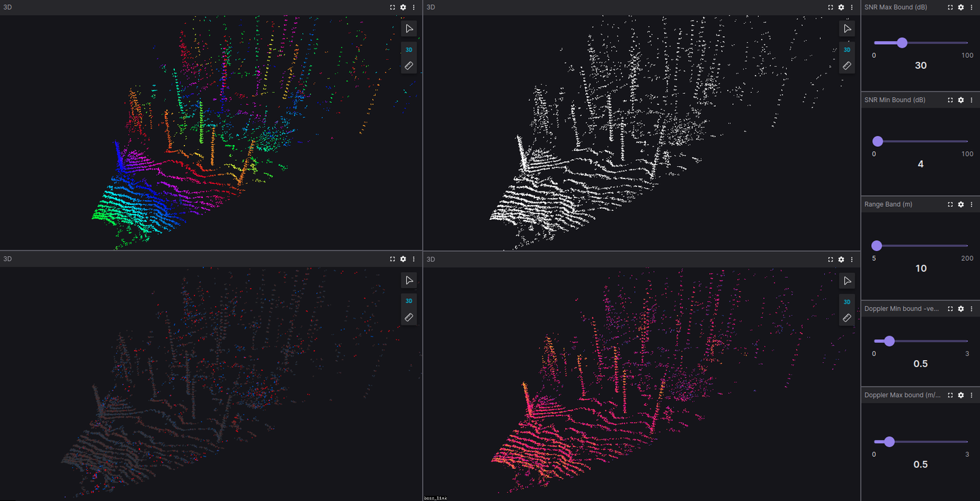The image size is (980, 501).
Task: Fullscreen the gray point cloud 3D panel
Action: pyautogui.click(x=393, y=259)
